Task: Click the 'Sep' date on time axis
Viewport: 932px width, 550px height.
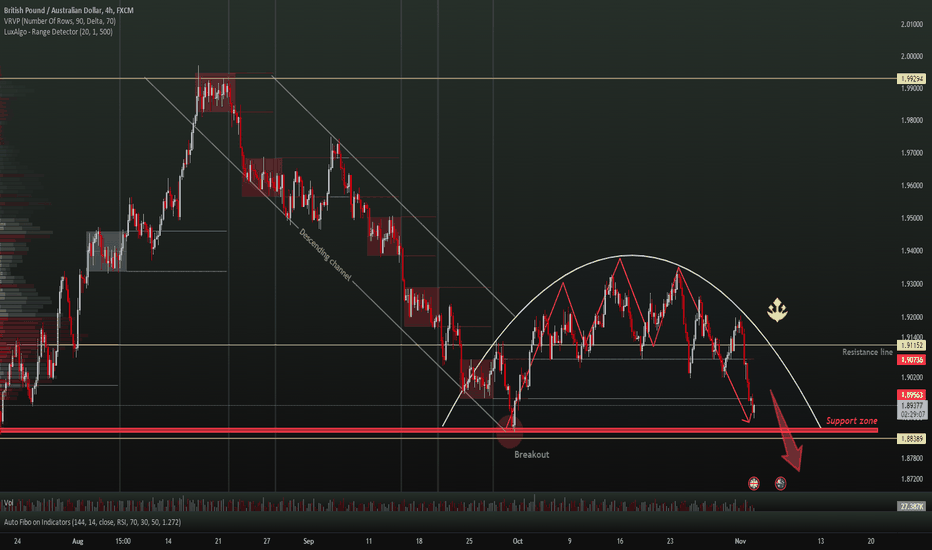Action: 308,541
